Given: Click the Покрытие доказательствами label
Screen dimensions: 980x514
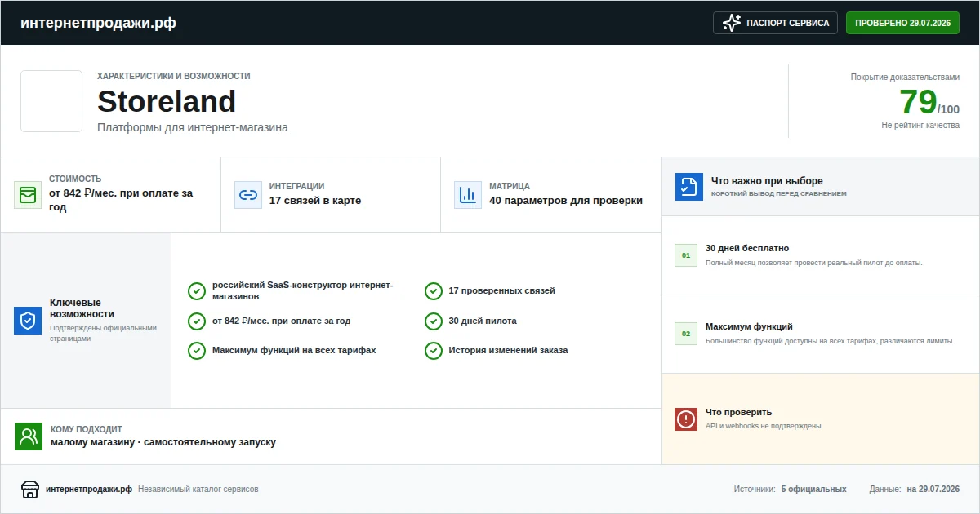Looking at the screenshot, I should tap(905, 77).
